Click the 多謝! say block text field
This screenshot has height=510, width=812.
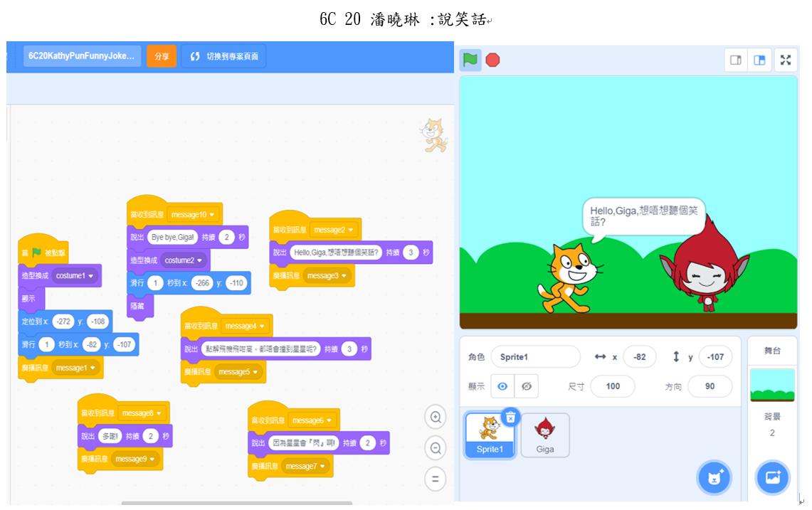(x=110, y=436)
